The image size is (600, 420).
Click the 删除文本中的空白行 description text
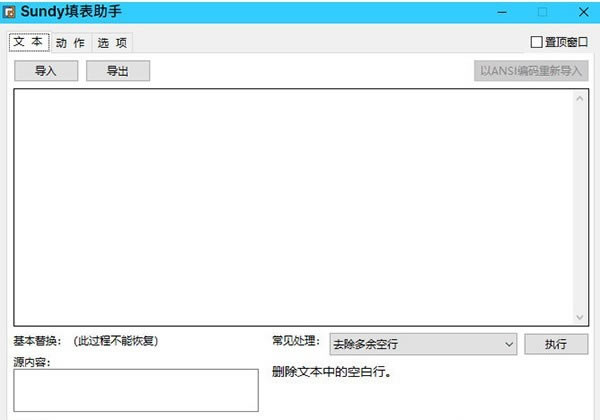(x=331, y=373)
